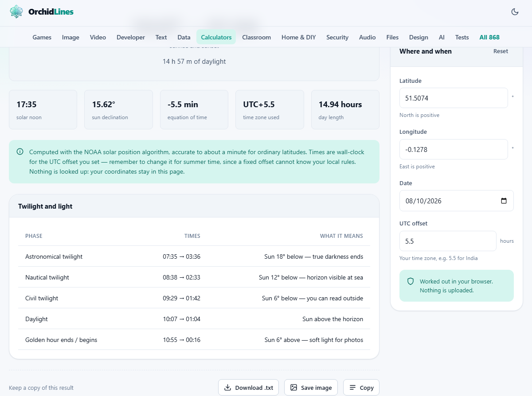Click the Date input field
The height and width of the screenshot is (396, 532).
pyautogui.click(x=457, y=201)
